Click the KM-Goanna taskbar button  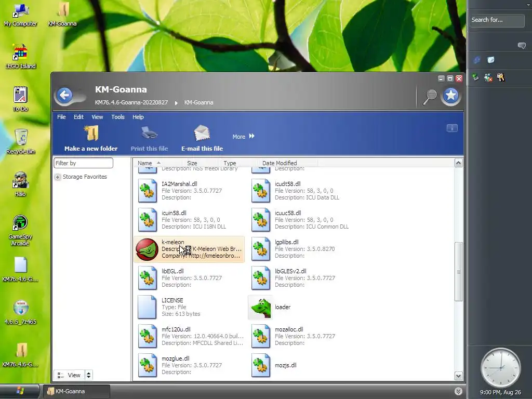point(77,391)
